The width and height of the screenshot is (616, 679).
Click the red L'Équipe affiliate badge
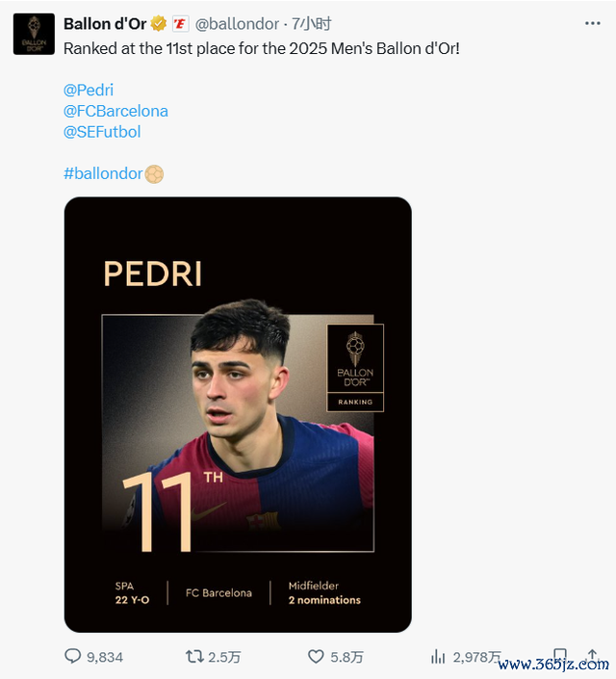(x=180, y=24)
